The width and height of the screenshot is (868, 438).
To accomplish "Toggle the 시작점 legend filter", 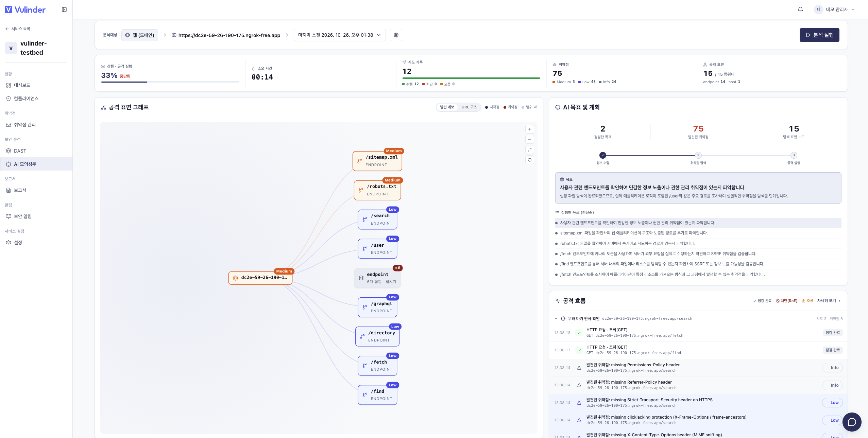I will point(492,107).
